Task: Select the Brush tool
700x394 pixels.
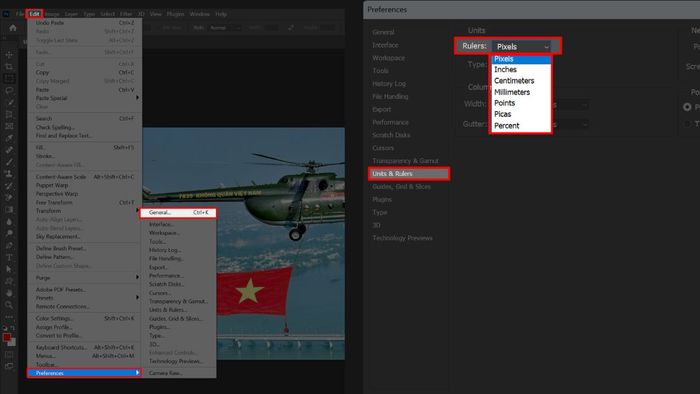Action: (9, 162)
